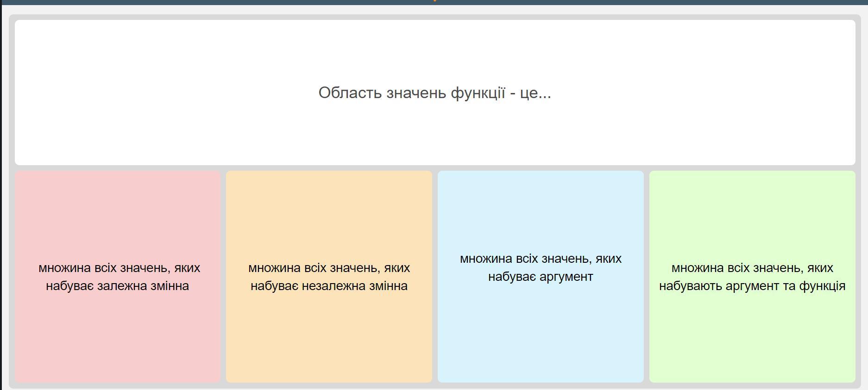Viewport: 868px width, 390px height.
Task: Click 'множина всіх значень, яких' in orange card
Action: [x=329, y=268]
